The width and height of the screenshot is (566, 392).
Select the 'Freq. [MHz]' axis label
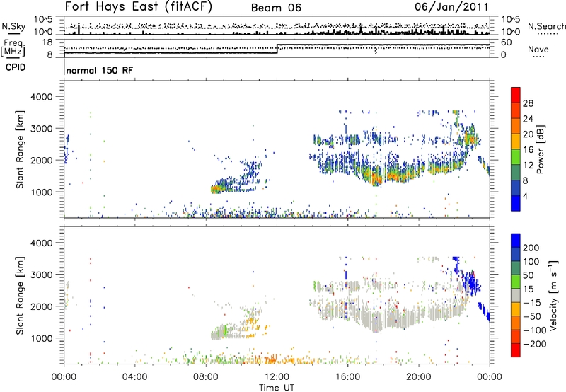[13, 47]
